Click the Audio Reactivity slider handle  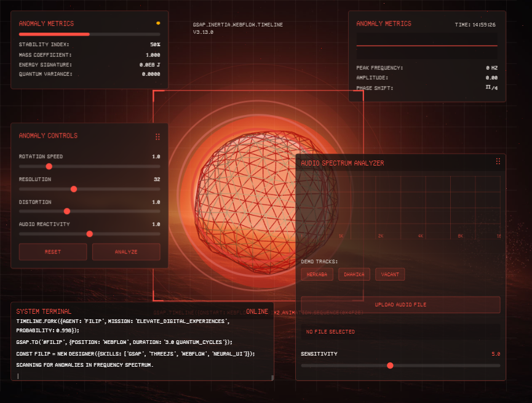tap(90, 234)
